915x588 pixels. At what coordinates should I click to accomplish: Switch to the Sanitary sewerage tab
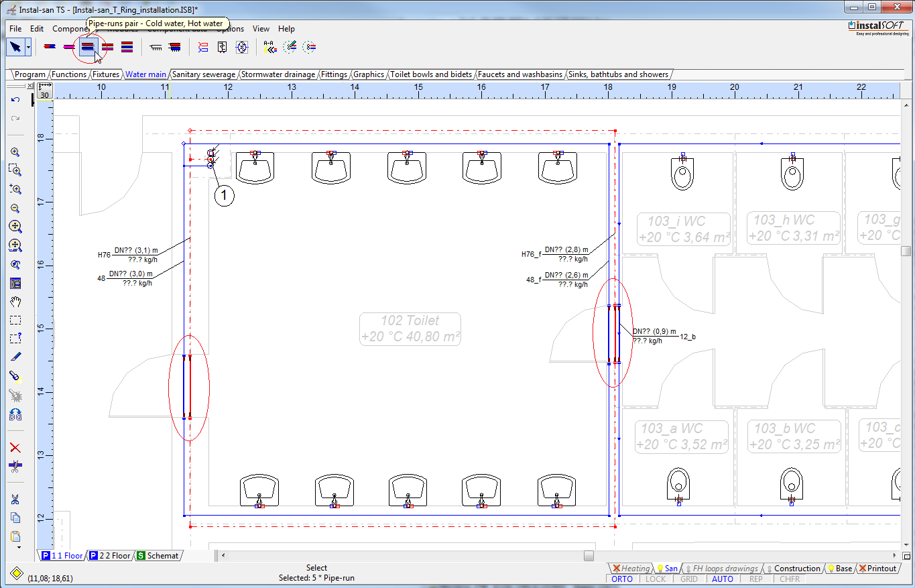pyautogui.click(x=204, y=74)
